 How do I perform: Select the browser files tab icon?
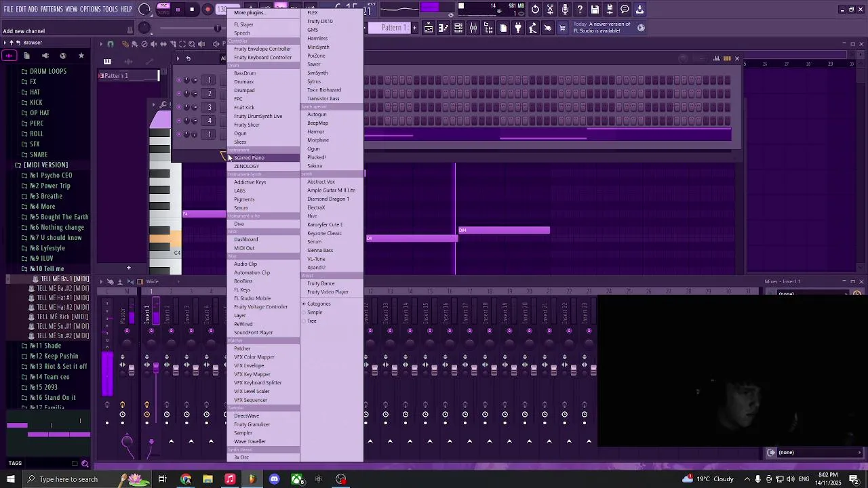(27, 56)
